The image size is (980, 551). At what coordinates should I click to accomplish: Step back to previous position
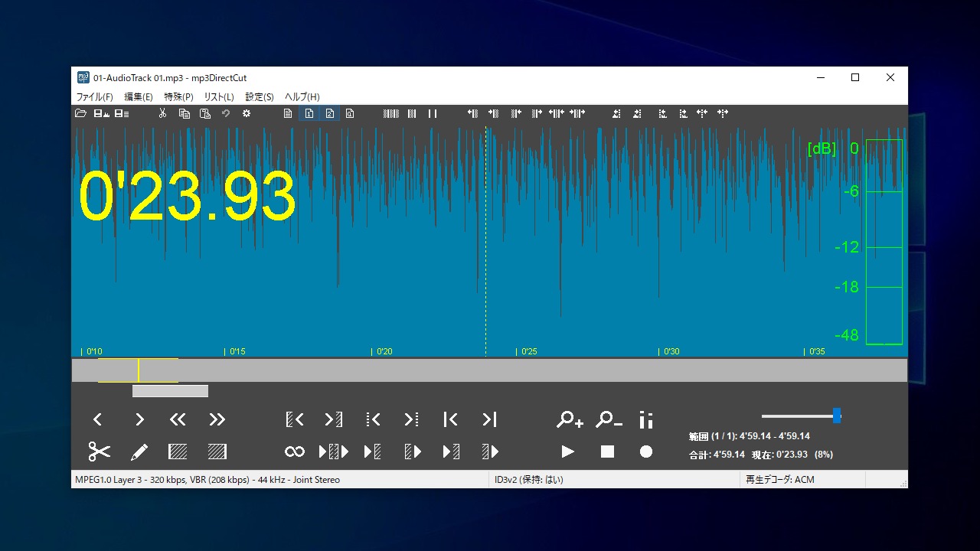97,419
